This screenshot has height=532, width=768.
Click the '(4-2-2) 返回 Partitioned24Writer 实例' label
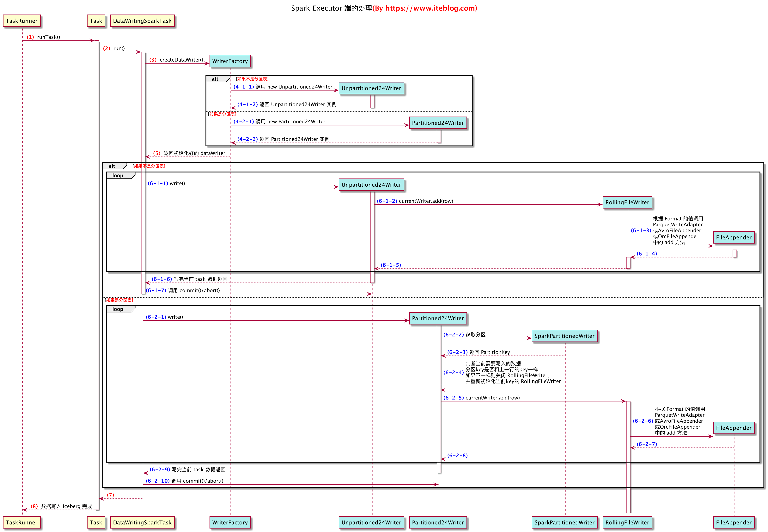[283, 139]
